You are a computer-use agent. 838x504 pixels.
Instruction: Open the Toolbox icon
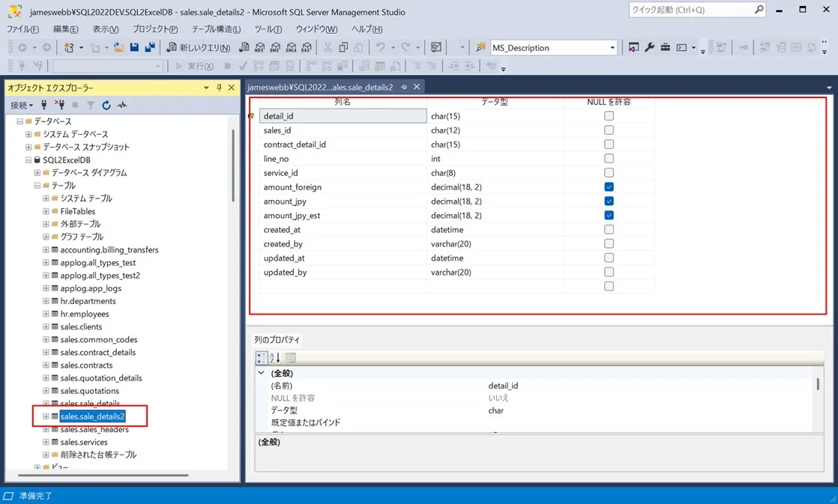click(x=666, y=47)
